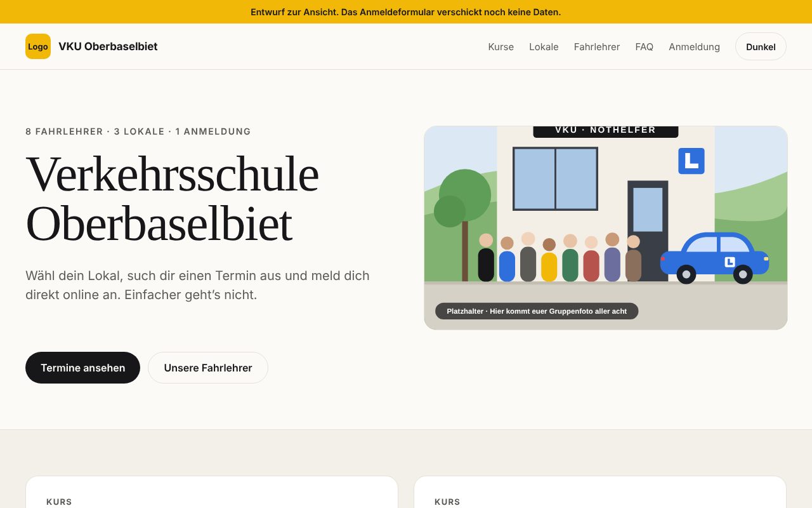Navigate to Anmeldung

[x=694, y=46]
